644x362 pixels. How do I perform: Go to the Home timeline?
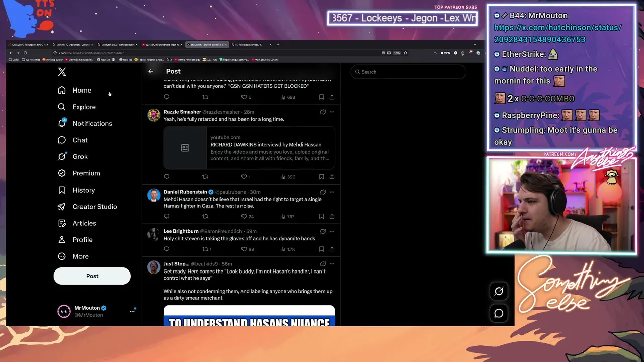tap(74, 90)
